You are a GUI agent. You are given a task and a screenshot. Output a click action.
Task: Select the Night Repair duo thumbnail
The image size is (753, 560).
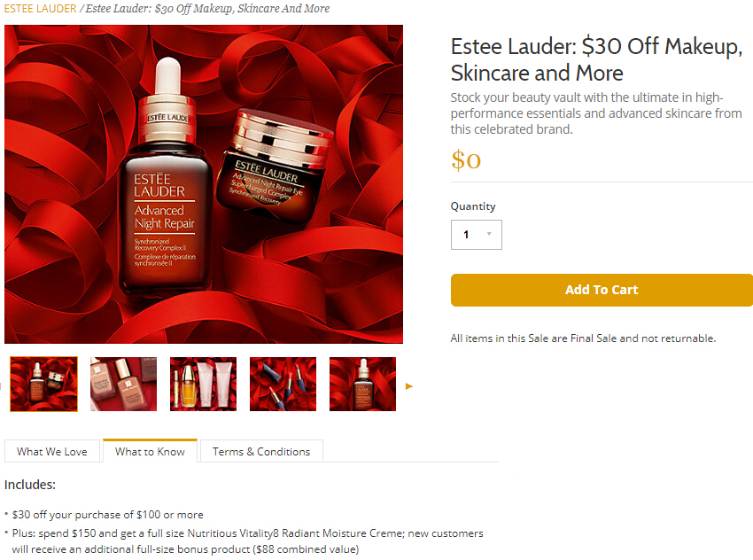click(x=43, y=384)
